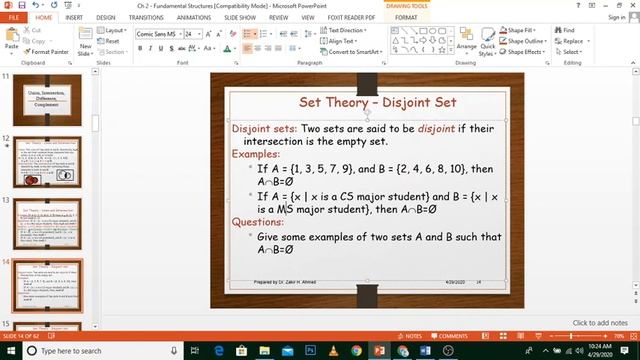Viewport: 640px width, 360px height.
Task: Open the font size dropdown
Action: (200, 34)
